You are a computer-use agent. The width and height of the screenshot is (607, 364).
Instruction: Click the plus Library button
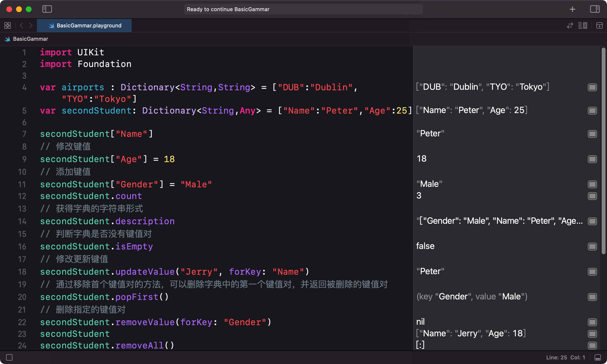coord(573,9)
